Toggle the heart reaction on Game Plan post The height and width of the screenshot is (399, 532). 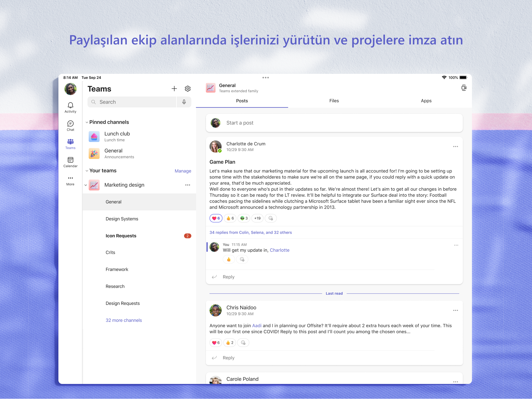[216, 218]
